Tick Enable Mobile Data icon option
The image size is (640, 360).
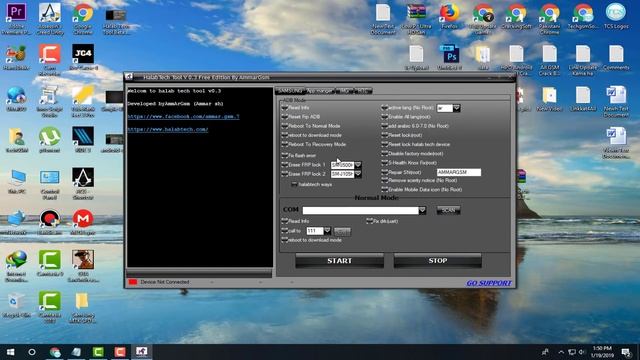[384, 189]
